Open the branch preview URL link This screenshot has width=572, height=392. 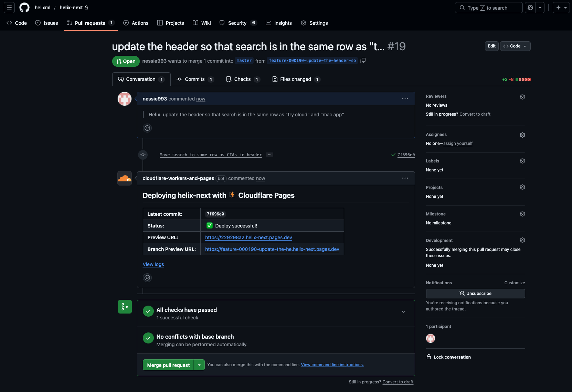(x=272, y=249)
